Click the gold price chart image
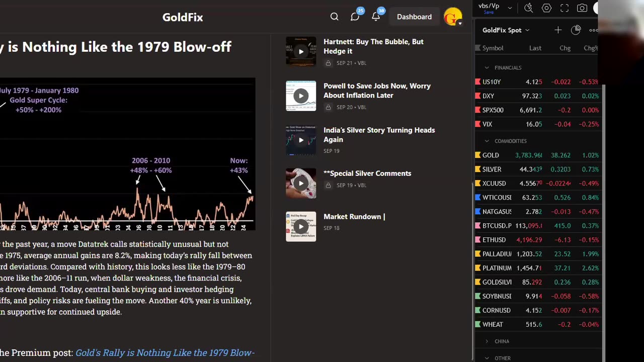 click(128, 154)
